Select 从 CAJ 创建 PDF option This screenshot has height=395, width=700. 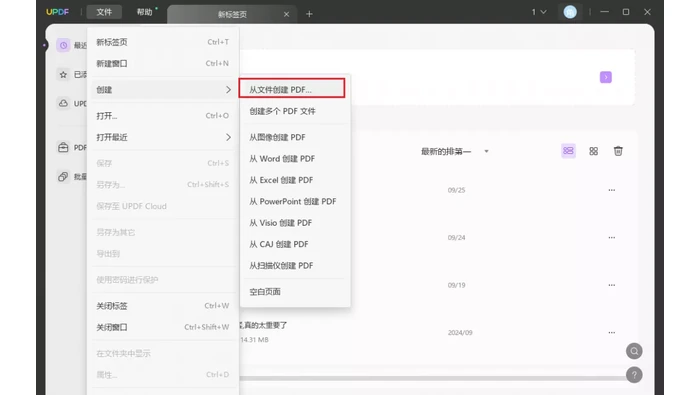tap(295, 244)
